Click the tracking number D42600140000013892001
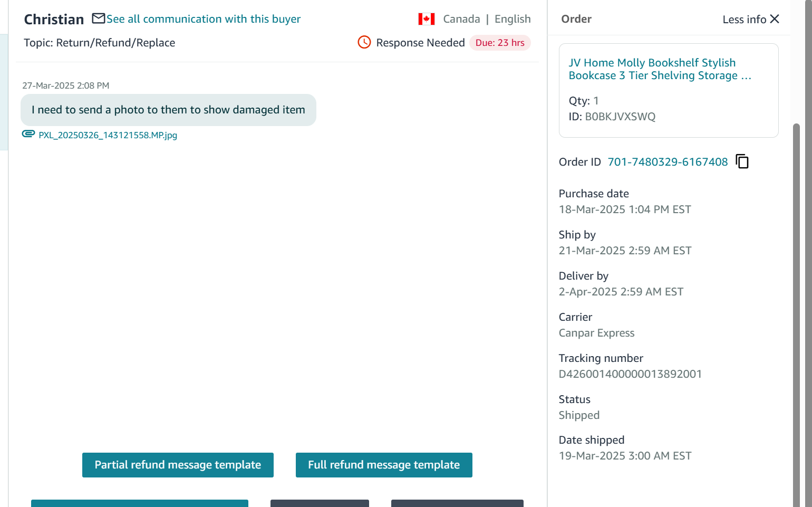This screenshot has height=507, width=812. 630,374
